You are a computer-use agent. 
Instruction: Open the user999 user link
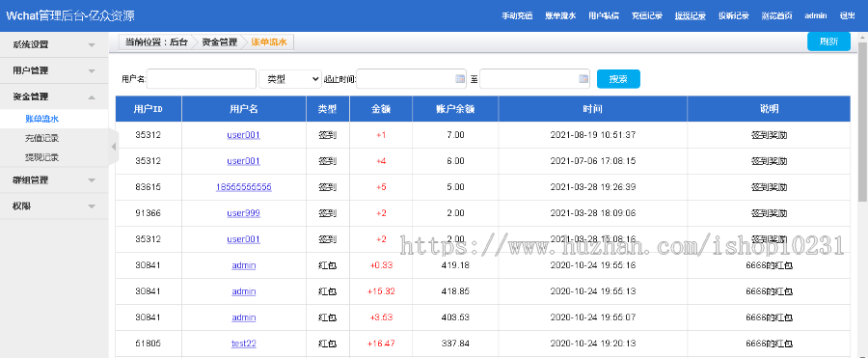[244, 213]
